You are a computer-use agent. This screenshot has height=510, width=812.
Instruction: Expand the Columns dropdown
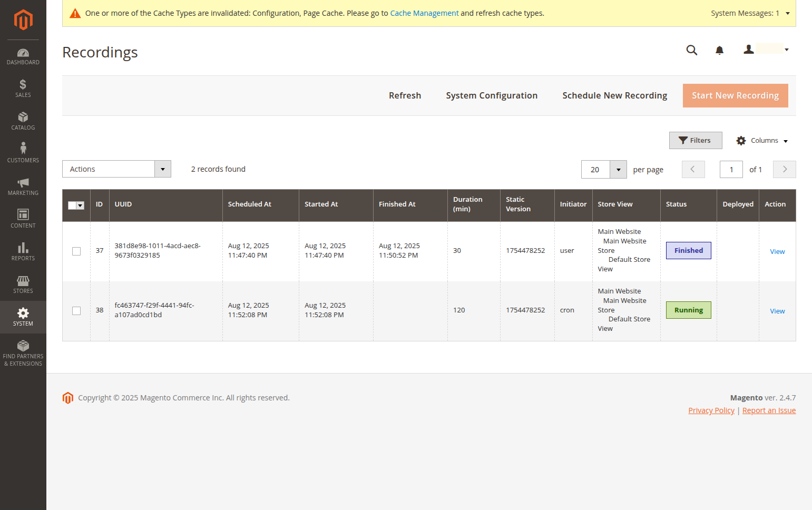(x=762, y=141)
